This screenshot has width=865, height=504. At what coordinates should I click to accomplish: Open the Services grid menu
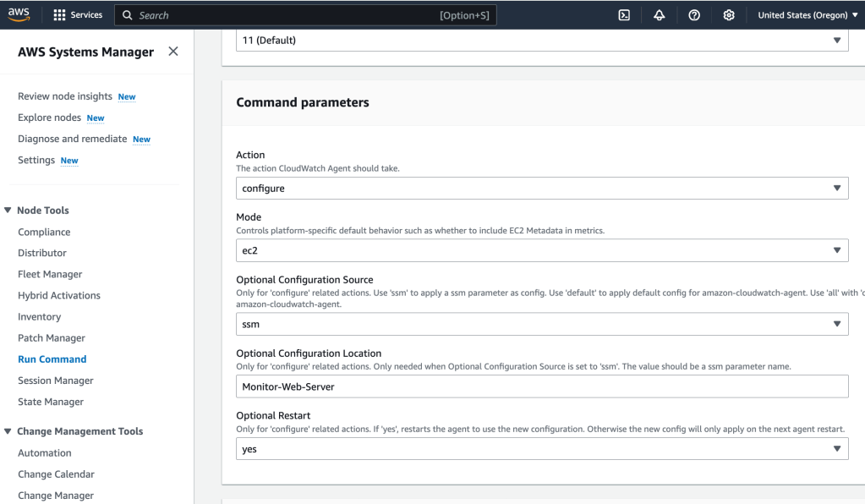(78, 14)
